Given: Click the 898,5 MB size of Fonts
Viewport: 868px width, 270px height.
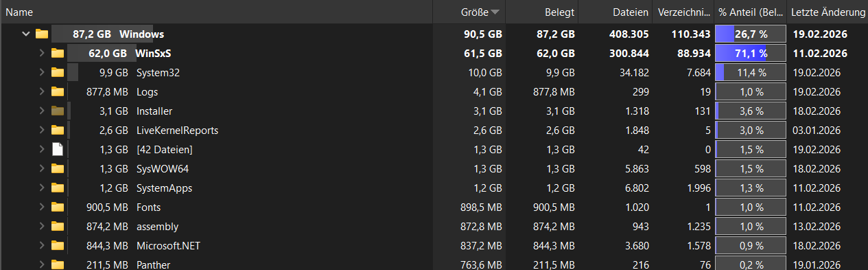Looking at the screenshot, I should [x=481, y=207].
